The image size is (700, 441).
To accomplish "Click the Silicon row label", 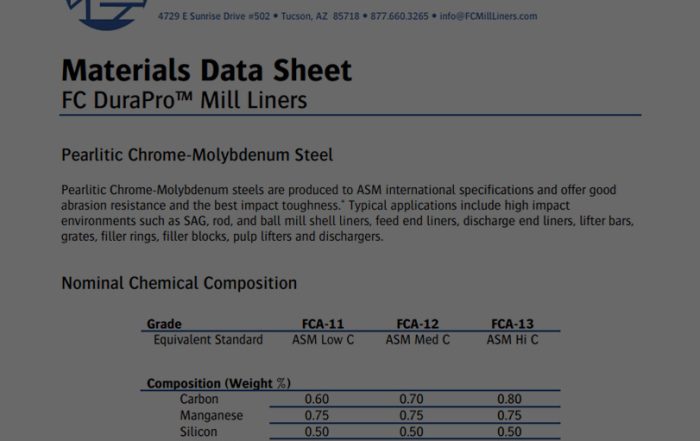I will point(198,432).
